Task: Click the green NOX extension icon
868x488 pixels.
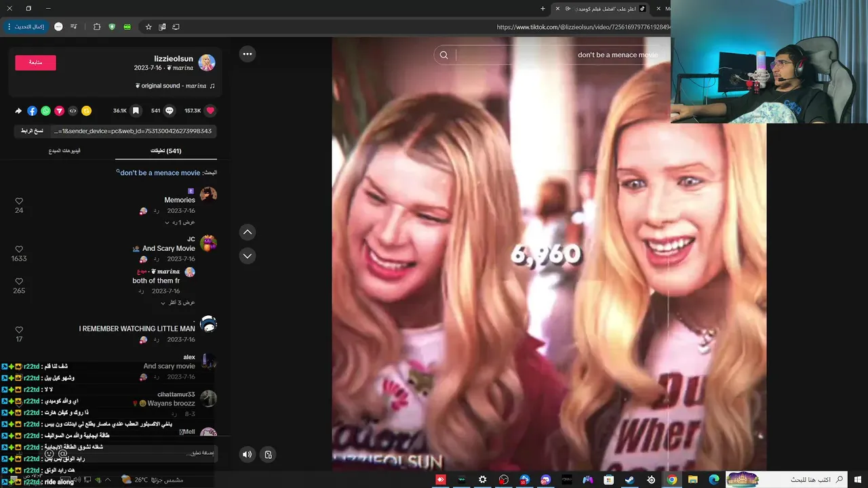Action: (x=127, y=27)
